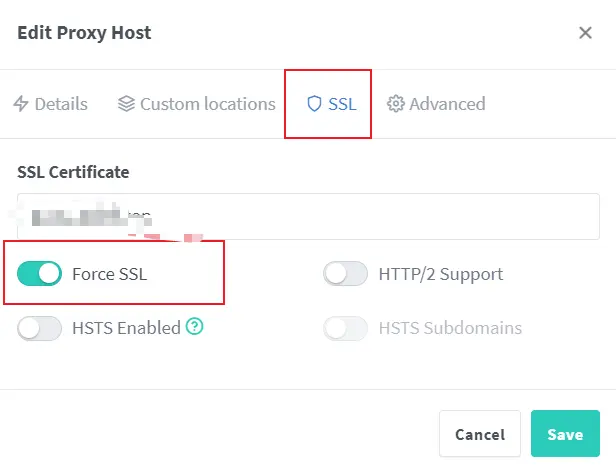Select the SSL tab label
The image size is (616, 473).
(x=342, y=104)
